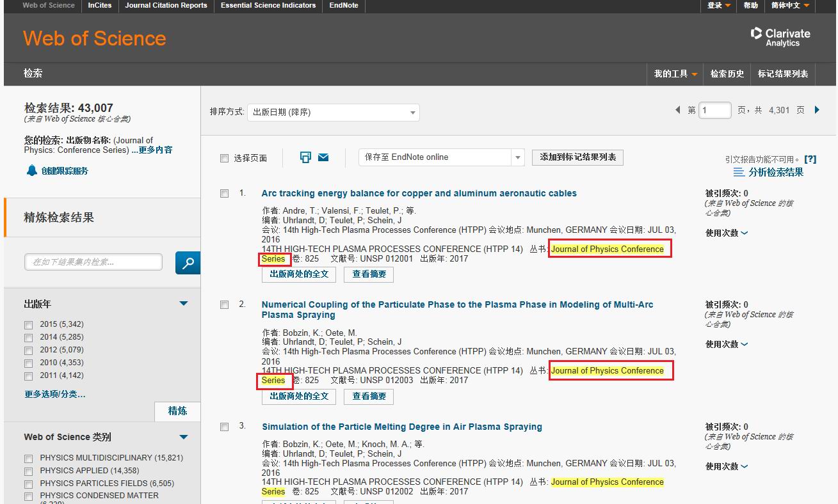Screen dimensions: 838x504
Task: Expand usage count for result 1
Action: [x=727, y=233]
